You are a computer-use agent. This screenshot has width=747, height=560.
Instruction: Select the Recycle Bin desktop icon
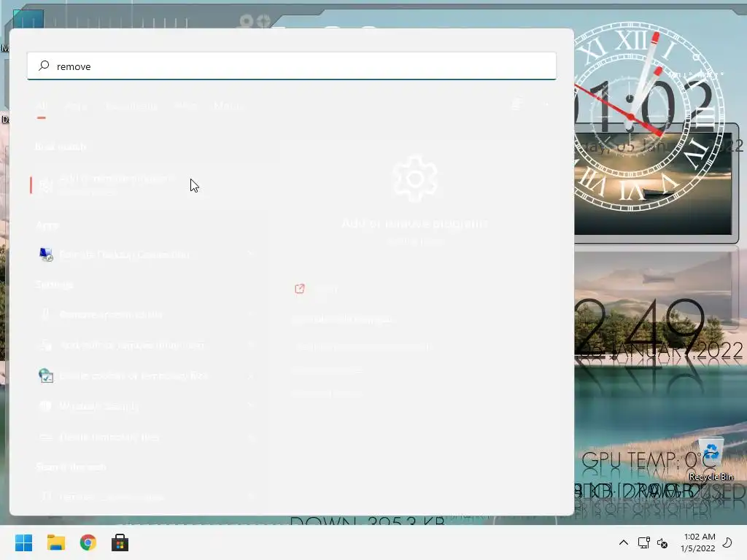click(x=711, y=459)
